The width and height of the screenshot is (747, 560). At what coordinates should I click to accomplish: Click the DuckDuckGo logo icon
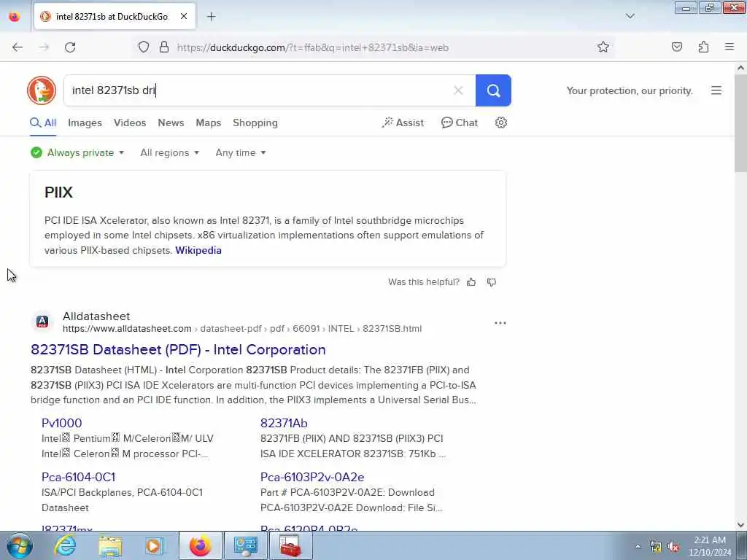pyautogui.click(x=42, y=90)
